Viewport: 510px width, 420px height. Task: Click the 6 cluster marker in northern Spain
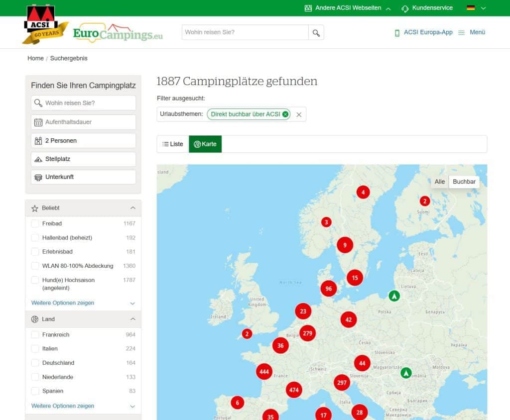click(x=238, y=403)
